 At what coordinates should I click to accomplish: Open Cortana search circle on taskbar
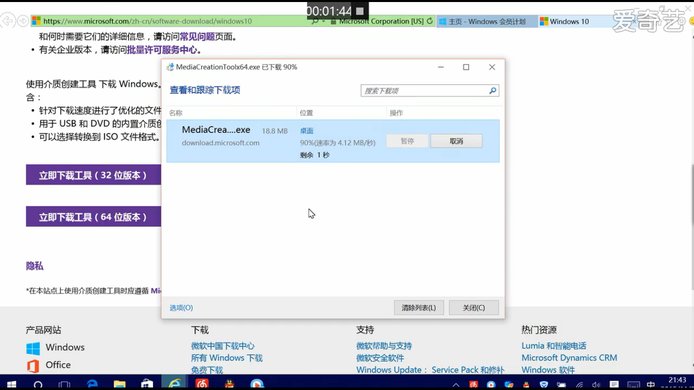(x=38, y=384)
